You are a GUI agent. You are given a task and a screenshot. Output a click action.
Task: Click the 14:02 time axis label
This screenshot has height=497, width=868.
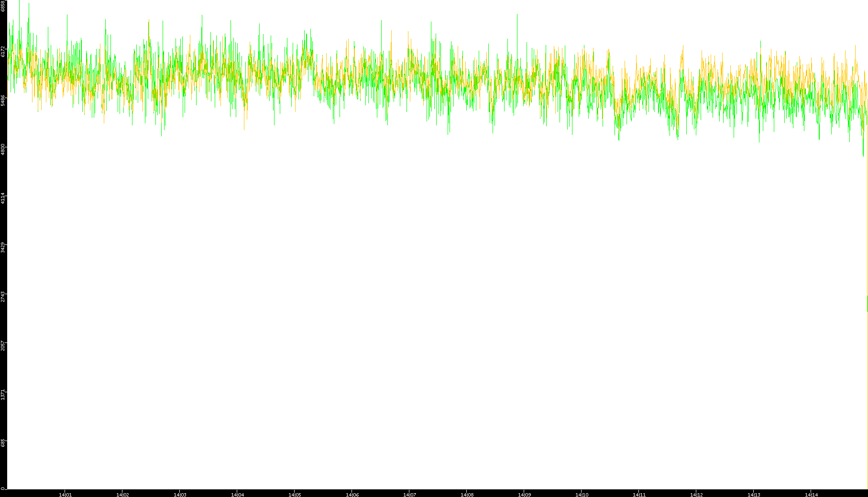click(122, 494)
